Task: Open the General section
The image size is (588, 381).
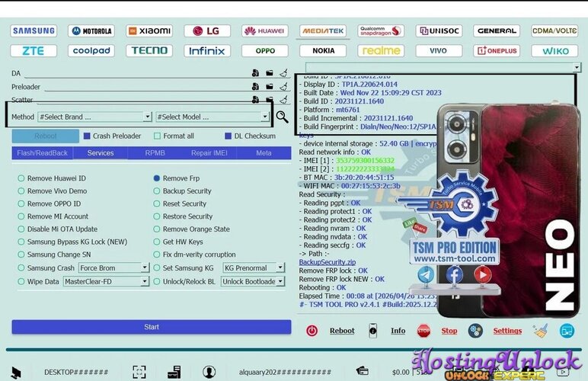Action: coord(497,30)
